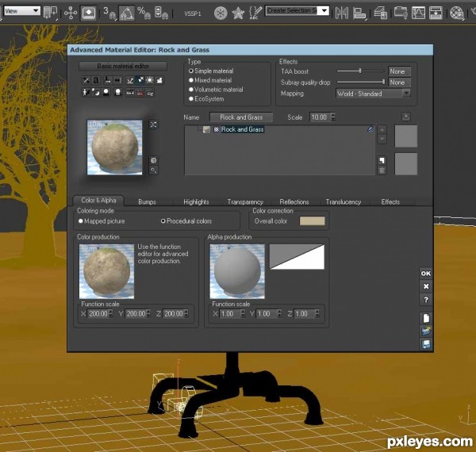Click the Alpha function scale Z spinner
The image size is (476, 452).
317,313
